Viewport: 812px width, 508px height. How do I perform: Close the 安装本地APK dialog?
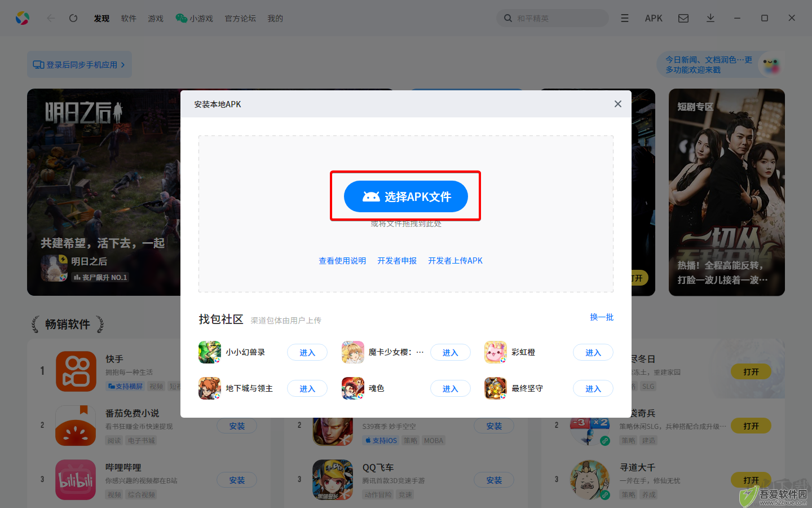pos(618,104)
